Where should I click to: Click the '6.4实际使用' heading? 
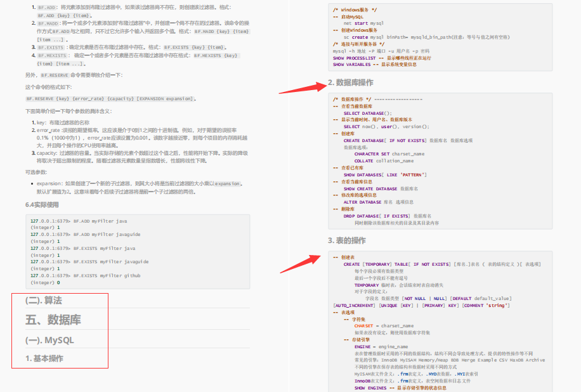coord(42,205)
